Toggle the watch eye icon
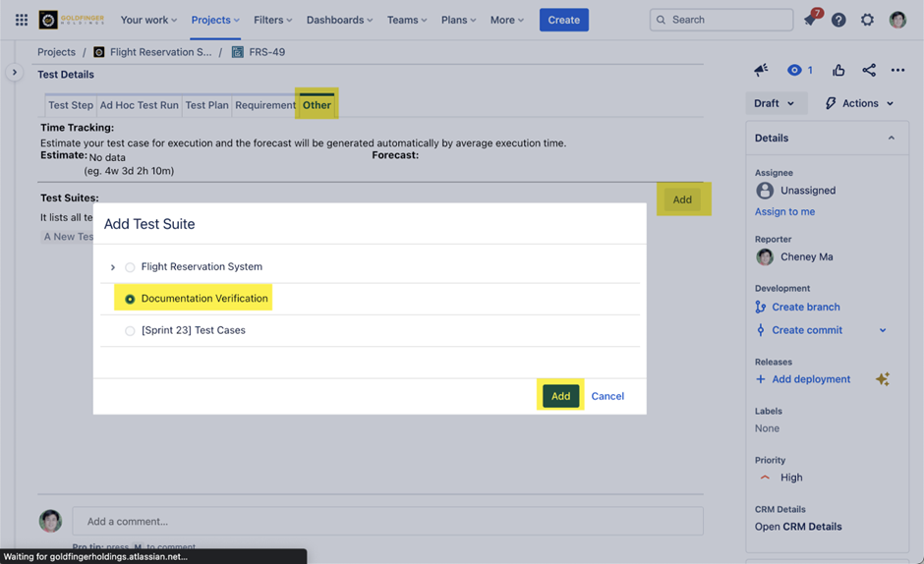Screen dimensions: 924x564 [x=794, y=70]
